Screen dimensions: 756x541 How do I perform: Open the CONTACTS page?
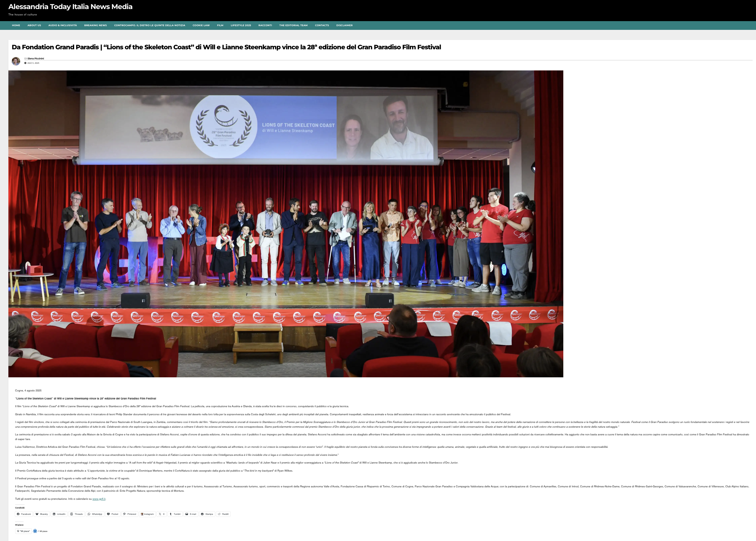click(x=322, y=25)
